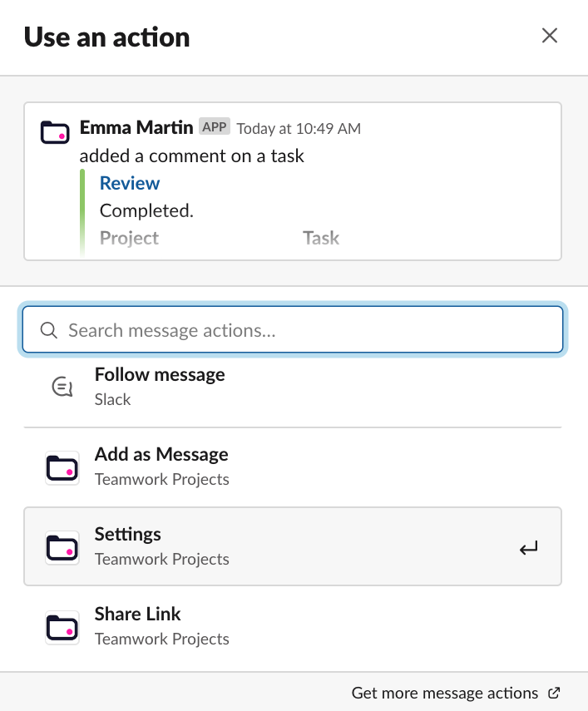
Task: Click Teamwork icon beside Add as Message
Action: [x=62, y=467]
